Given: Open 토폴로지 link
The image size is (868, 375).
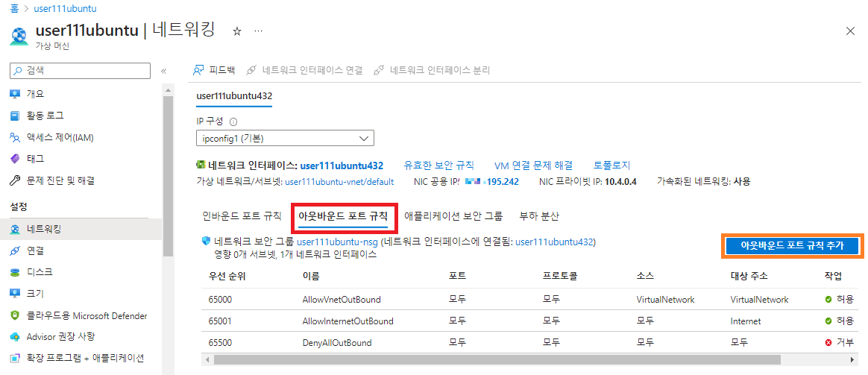Looking at the screenshot, I should [611, 166].
